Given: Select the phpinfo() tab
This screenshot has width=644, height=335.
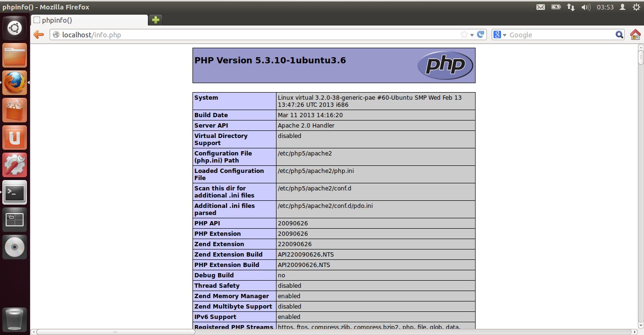Looking at the screenshot, I should (90, 20).
